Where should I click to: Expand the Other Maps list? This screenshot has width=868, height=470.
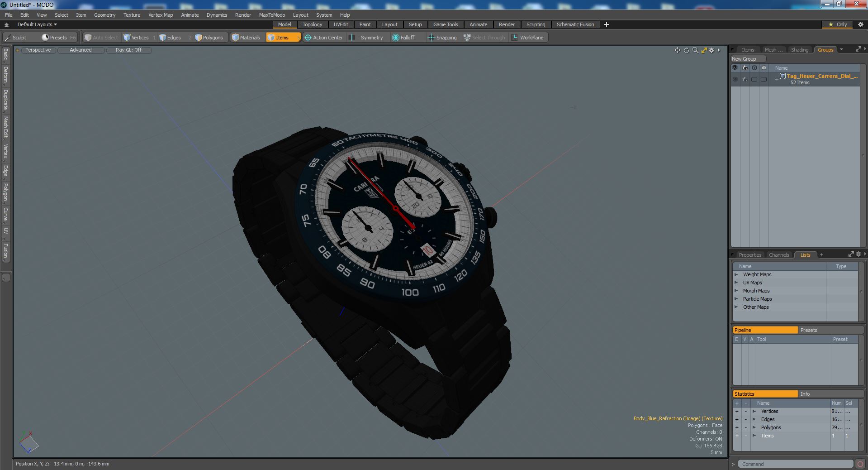(736, 307)
